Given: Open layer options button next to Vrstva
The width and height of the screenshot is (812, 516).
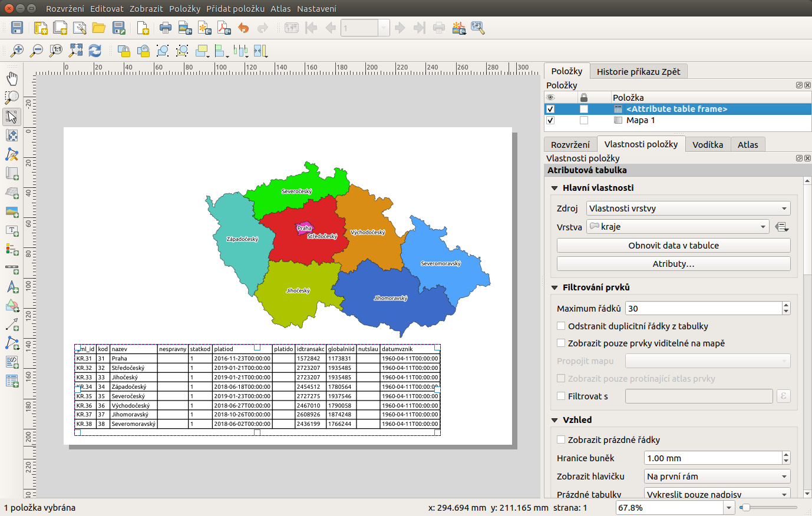Looking at the screenshot, I should tap(782, 227).
